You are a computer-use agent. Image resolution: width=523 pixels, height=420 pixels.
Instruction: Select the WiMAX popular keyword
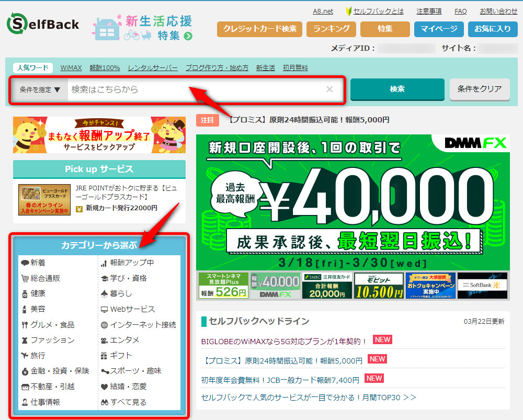coord(71,67)
